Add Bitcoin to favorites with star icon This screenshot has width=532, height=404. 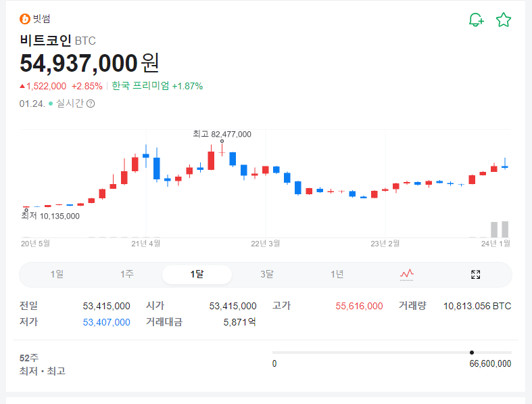coord(504,20)
